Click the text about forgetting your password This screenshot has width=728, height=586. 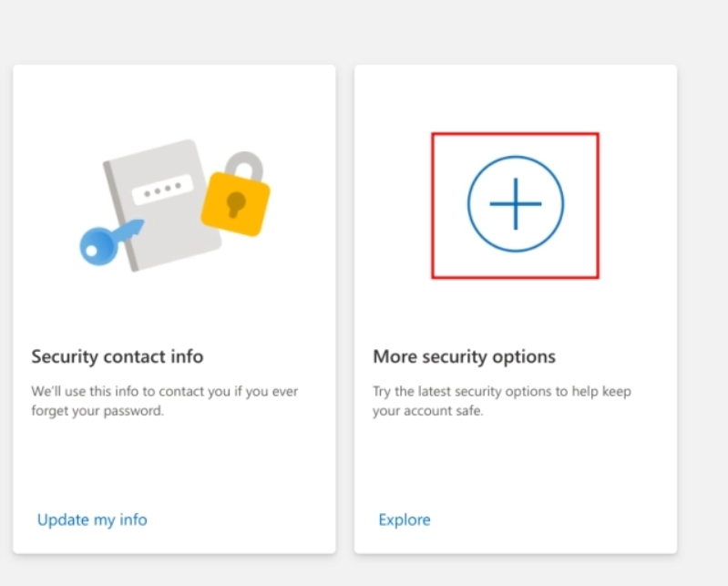point(165,401)
